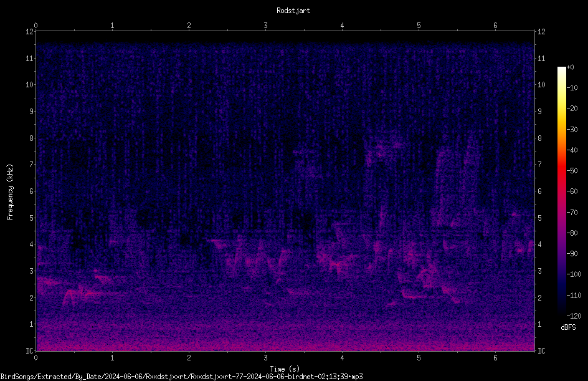Viewport: 588px width, 381px height.
Task: Click the Frequency (kHz) axis title
Action: 10,192
